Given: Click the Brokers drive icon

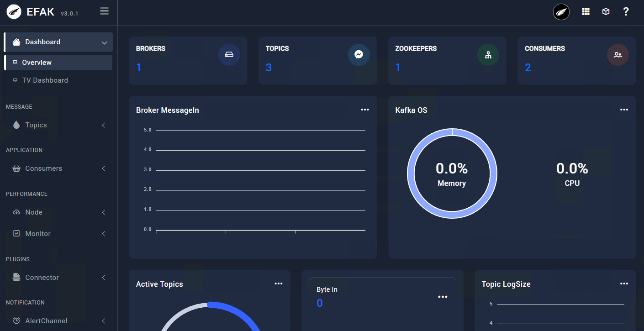Looking at the screenshot, I should click(229, 55).
